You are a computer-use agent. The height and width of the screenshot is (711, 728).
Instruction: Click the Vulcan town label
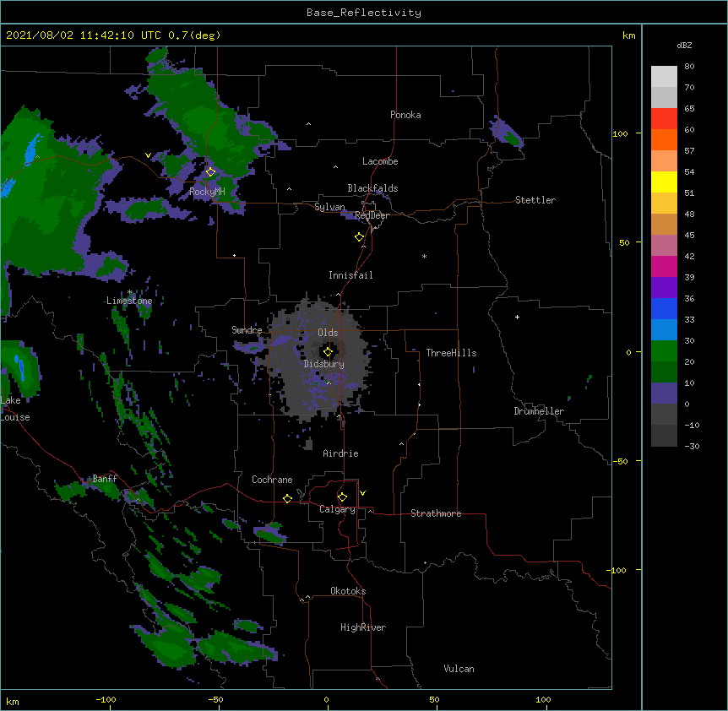[459, 669]
